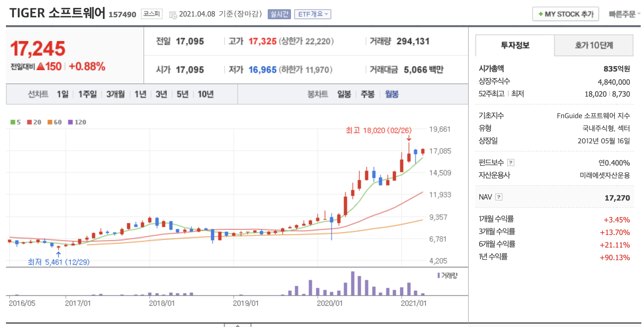Click the NAV value 17,270
Screen dimensions: 644x327
(x=617, y=198)
